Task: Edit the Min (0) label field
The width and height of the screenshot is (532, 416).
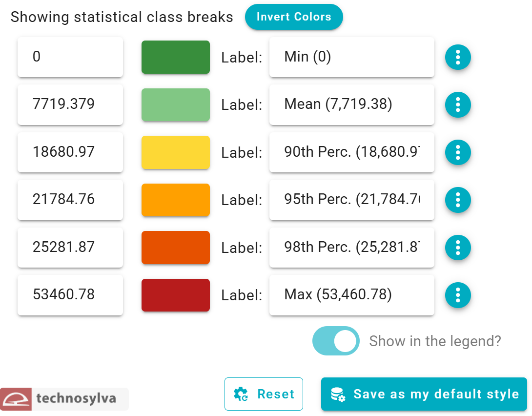Action: click(x=351, y=57)
